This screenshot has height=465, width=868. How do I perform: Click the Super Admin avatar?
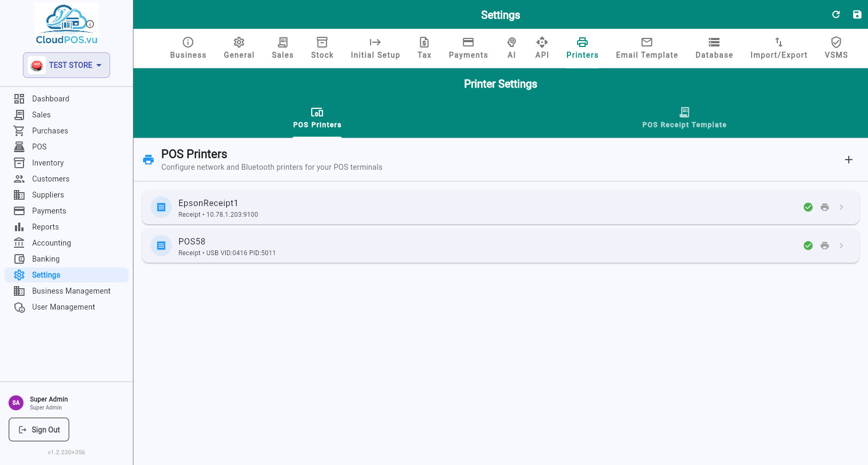[16, 403]
